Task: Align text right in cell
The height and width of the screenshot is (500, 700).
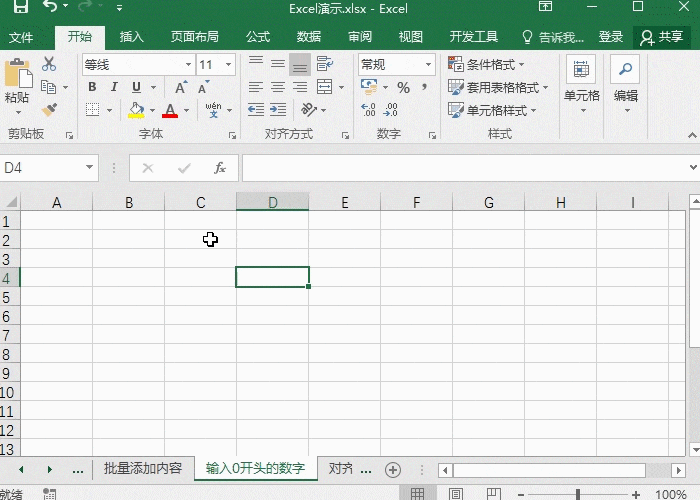Action: click(300, 87)
